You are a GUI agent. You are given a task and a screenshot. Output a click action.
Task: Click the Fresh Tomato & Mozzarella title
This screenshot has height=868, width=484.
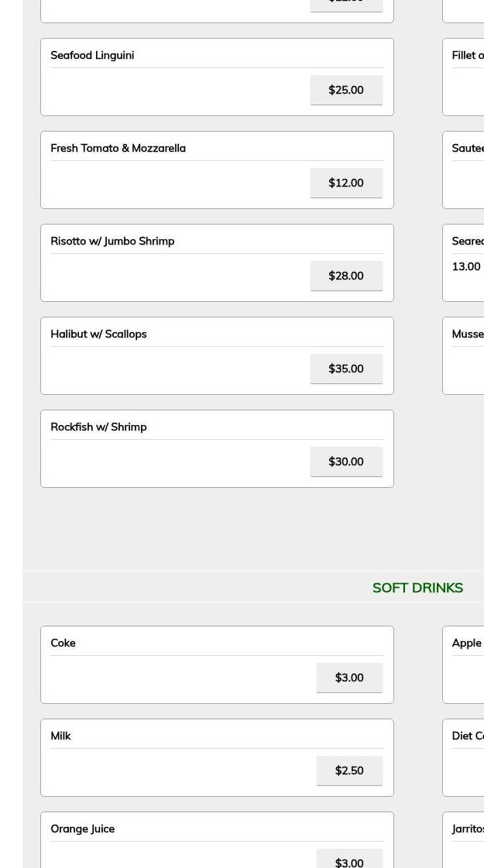point(118,148)
